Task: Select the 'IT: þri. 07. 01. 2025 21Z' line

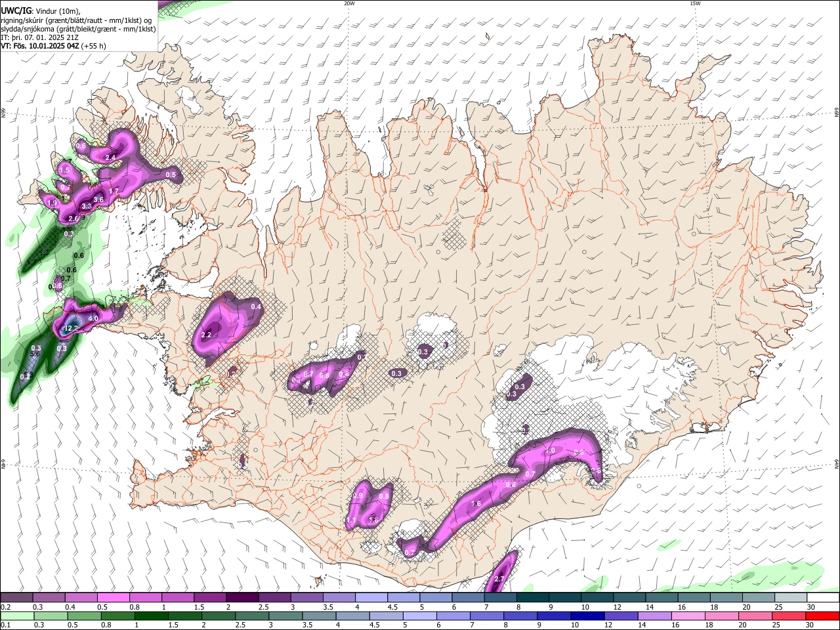Action: tap(40, 37)
